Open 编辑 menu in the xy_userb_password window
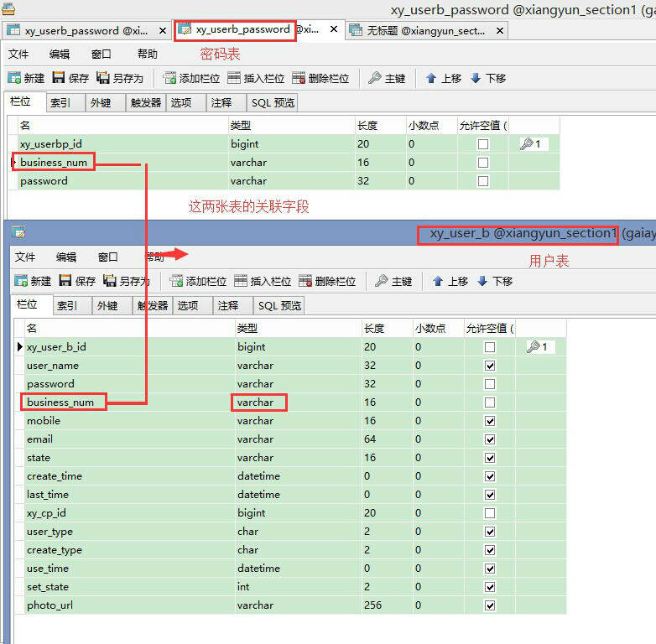656x644 pixels. [x=60, y=54]
